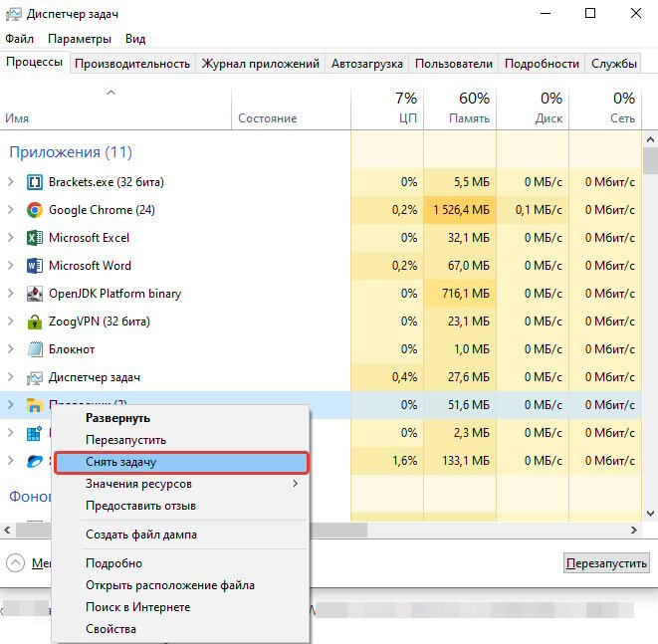Sort by the Имя column header
658x644 pixels.
pyautogui.click(x=115, y=108)
